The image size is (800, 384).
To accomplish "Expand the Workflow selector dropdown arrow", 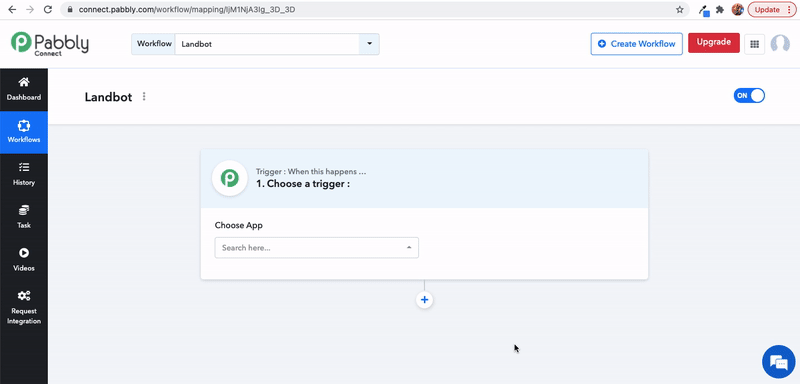I will pos(369,44).
